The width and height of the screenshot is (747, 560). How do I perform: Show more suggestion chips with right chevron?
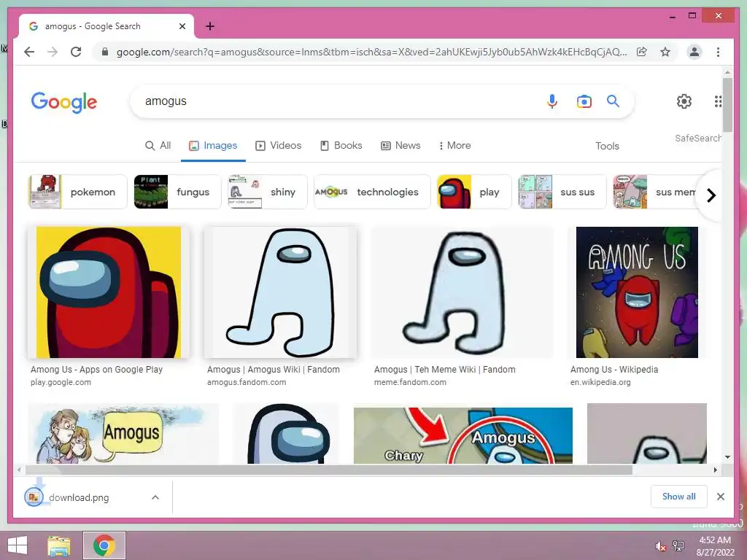pyautogui.click(x=711, y=195)
